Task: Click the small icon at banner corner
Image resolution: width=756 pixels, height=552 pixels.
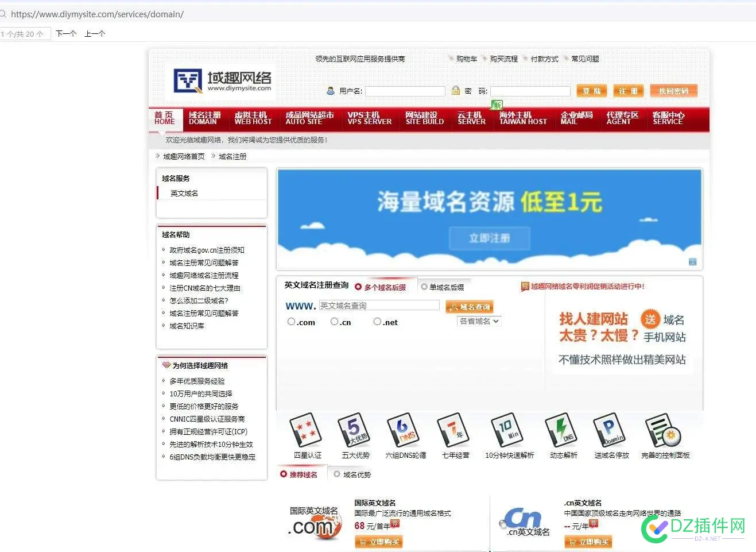Action: (x=693, y=262)
